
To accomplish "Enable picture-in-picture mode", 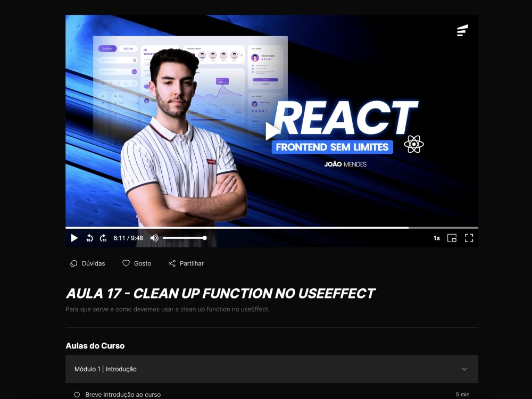I will [452, 238].
